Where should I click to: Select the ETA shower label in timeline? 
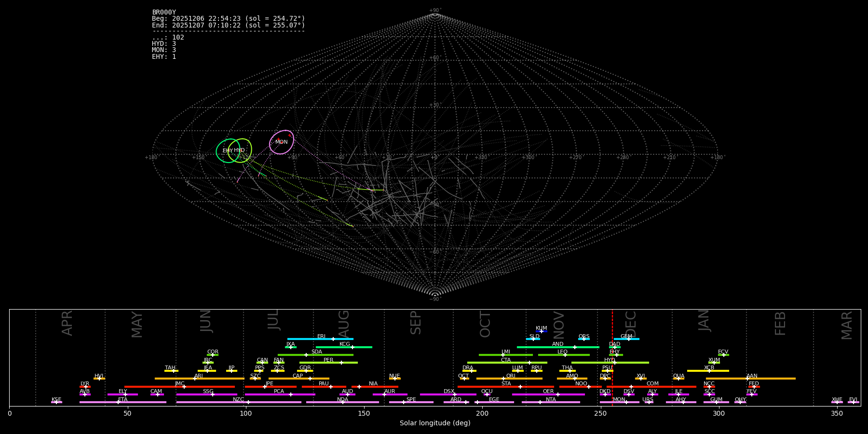click(123, 400)
